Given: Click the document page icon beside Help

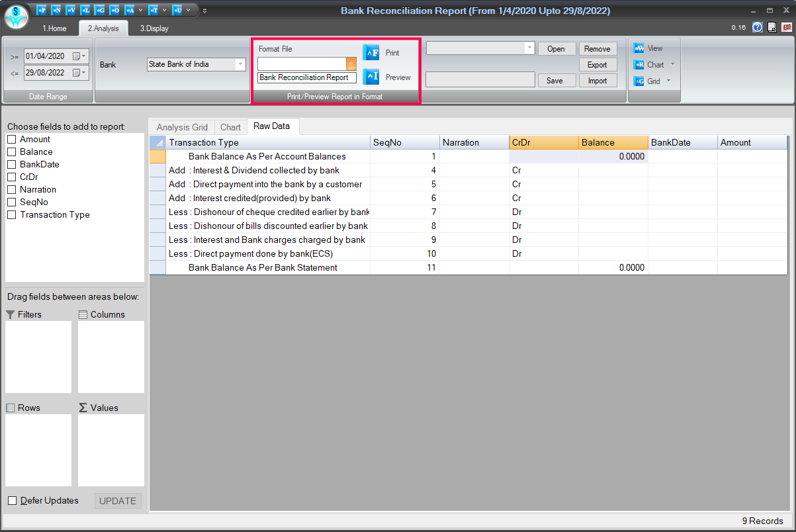Looking at the screenshot, I should tap(772, 28).
